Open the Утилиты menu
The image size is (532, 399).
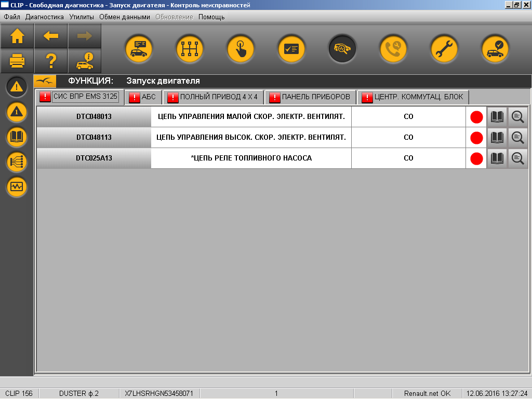tap(82, 17)
